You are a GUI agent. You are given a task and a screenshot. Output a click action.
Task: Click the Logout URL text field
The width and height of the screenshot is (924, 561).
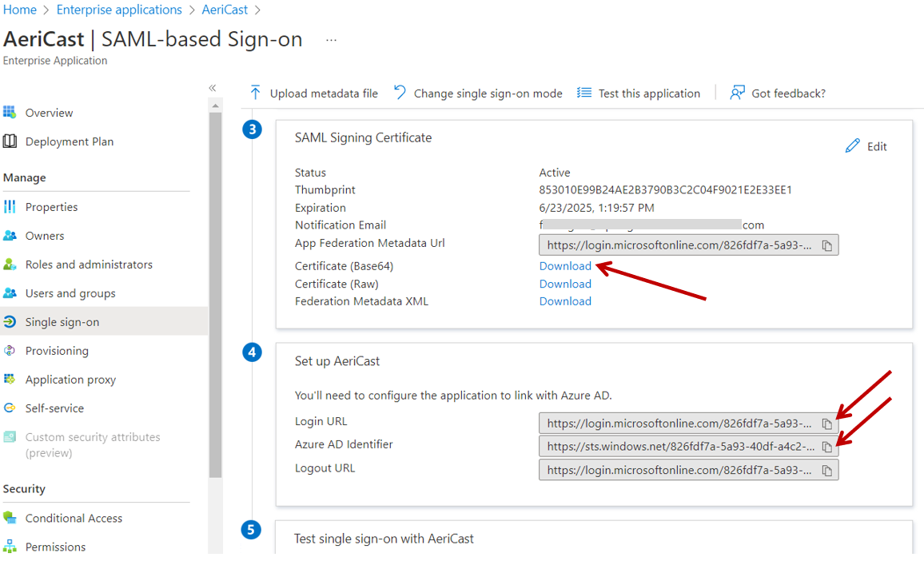click(688, 470)
